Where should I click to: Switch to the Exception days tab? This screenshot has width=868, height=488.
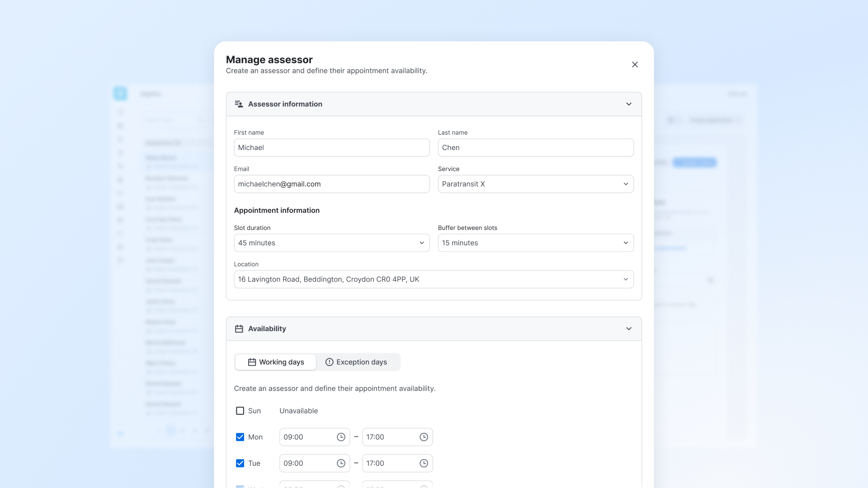pos(356,362)
